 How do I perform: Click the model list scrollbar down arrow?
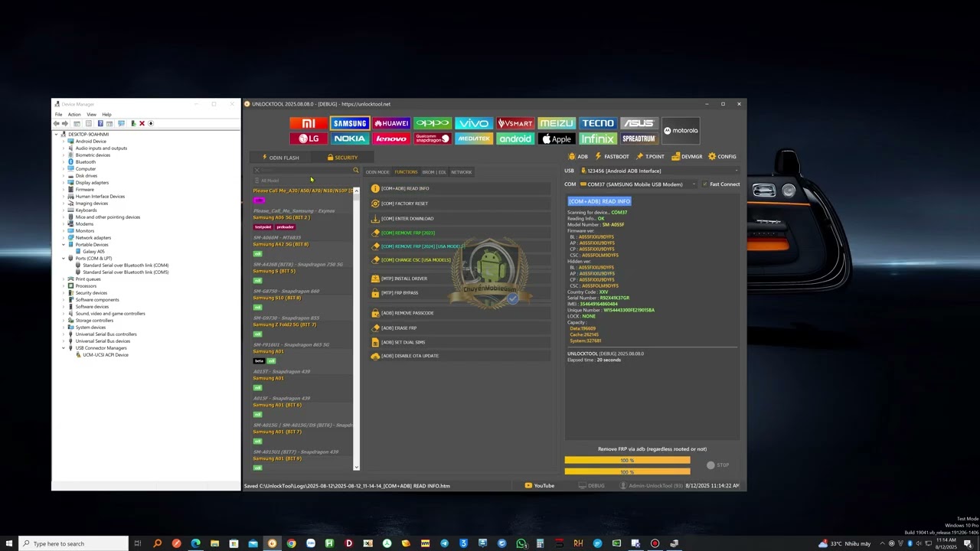(356, 467)
